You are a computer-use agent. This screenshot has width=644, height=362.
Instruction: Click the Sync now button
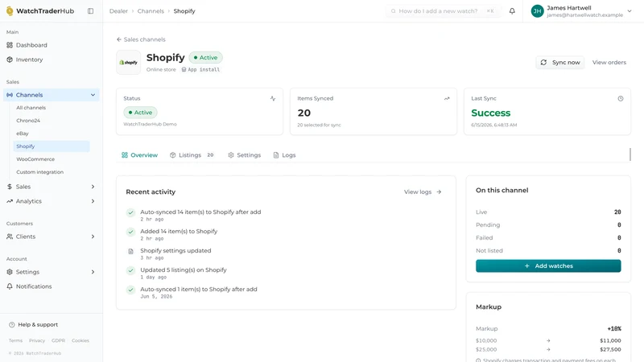559,63
